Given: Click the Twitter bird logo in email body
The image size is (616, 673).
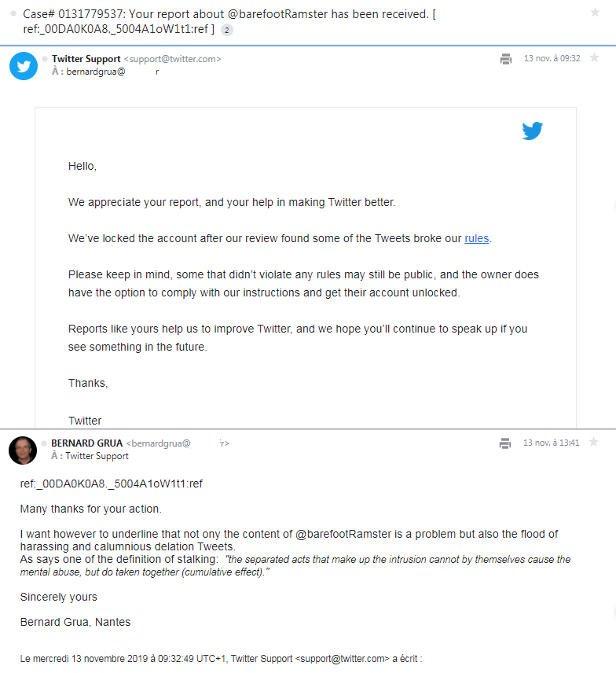Looking at the screenshot, I should (533, 131).
